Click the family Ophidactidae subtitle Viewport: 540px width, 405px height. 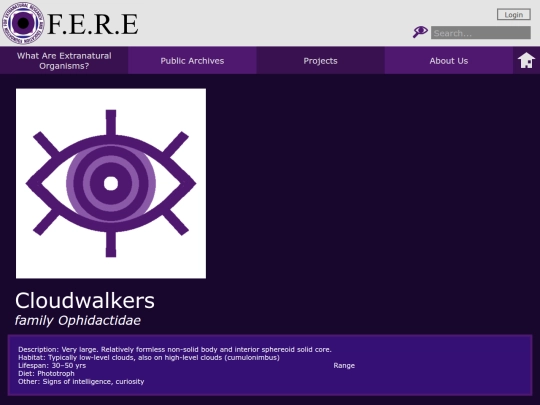[78, 320]
